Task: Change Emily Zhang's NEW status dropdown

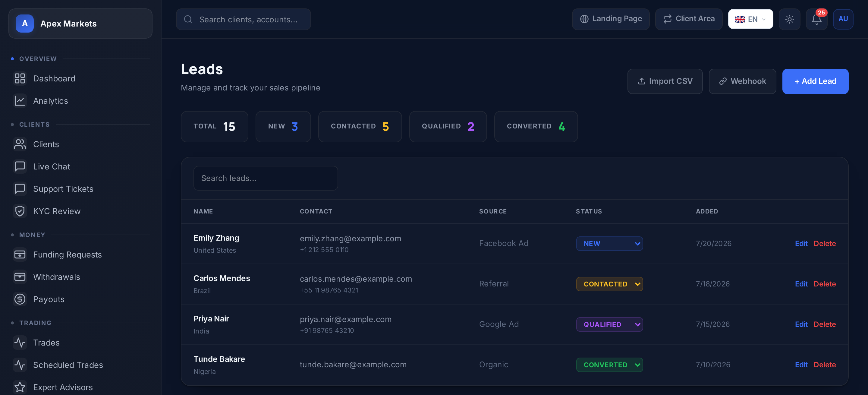Action: (609, 243)
